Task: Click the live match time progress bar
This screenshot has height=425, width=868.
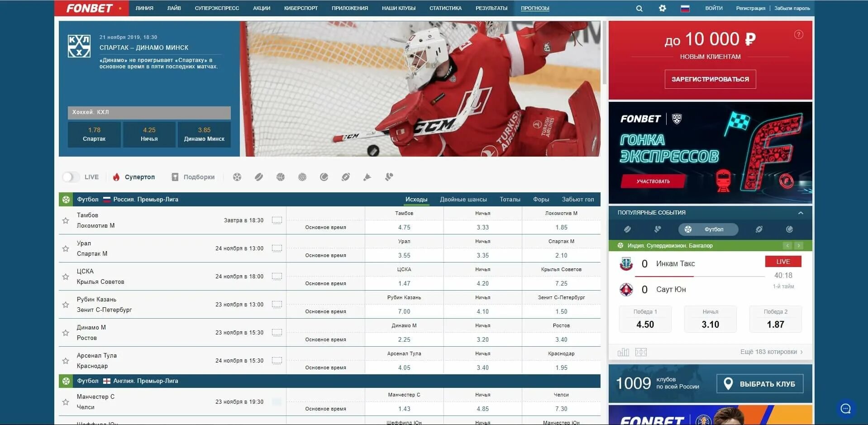Action: click(700, 276)
